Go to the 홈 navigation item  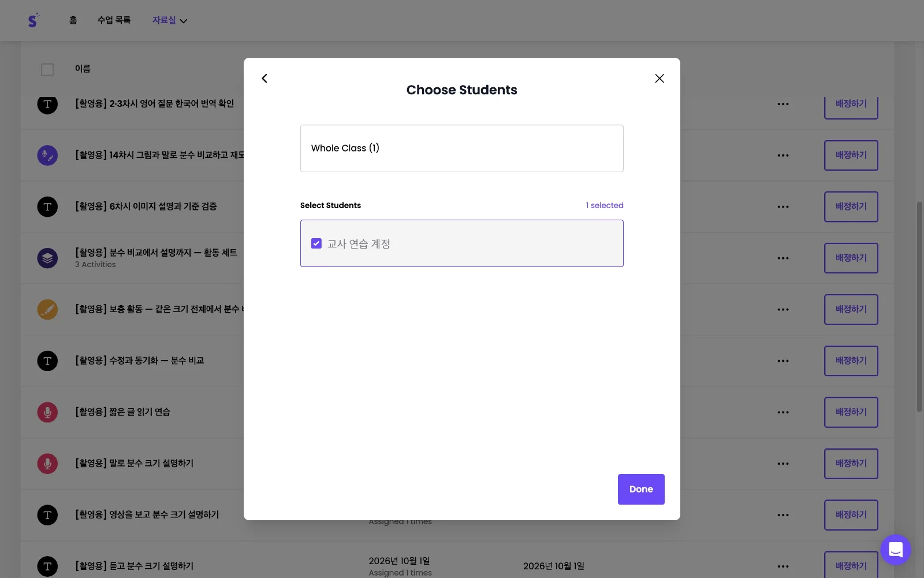(73, 20)
